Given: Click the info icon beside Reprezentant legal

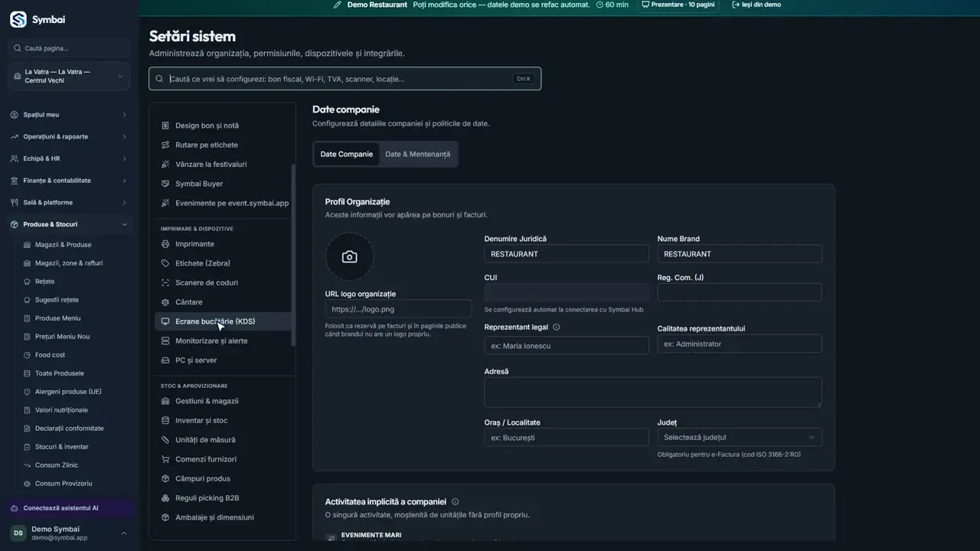Looking at the screenshot, I should coord(557,328).
